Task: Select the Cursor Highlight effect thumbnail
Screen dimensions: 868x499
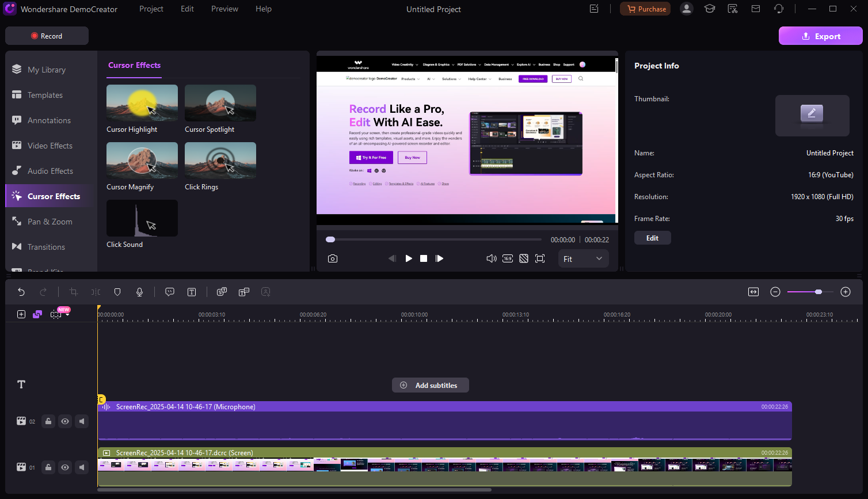Action: pyautogui.click(x=142, y=103)
